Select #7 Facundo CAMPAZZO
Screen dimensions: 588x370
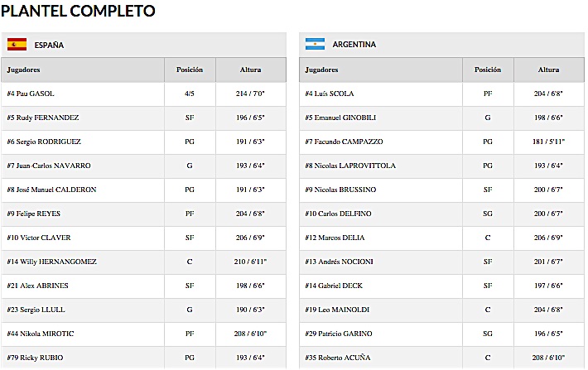345,142
